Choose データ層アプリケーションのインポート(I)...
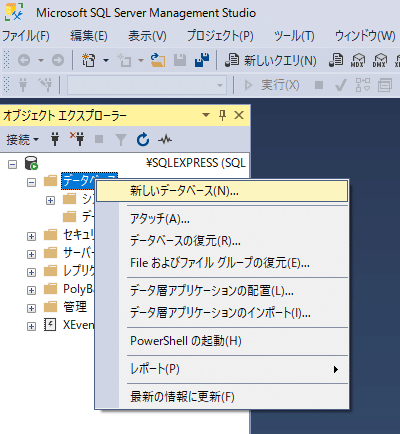Screen dimensions: 400x434 [222, 313]
